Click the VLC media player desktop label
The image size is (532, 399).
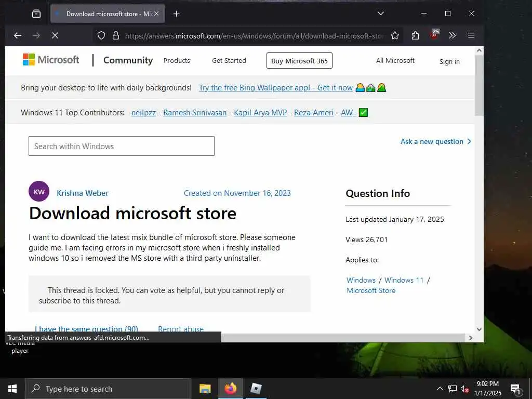(20, 347)
